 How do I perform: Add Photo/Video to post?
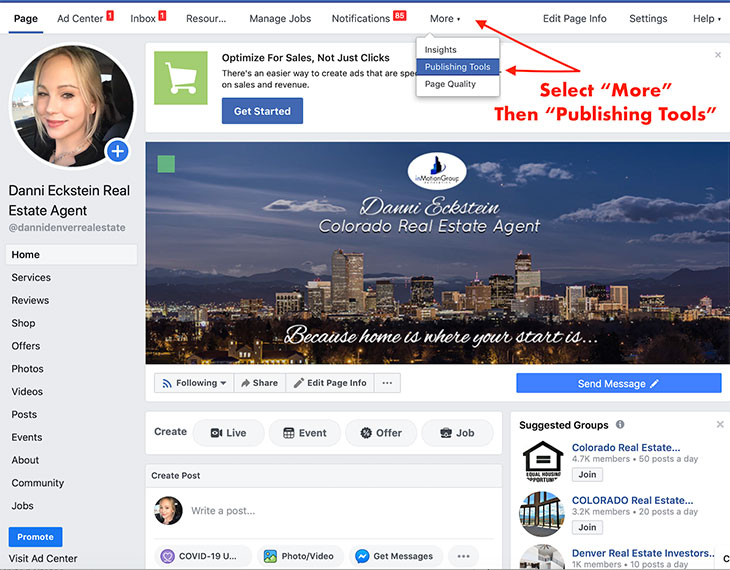click(299, 556)
